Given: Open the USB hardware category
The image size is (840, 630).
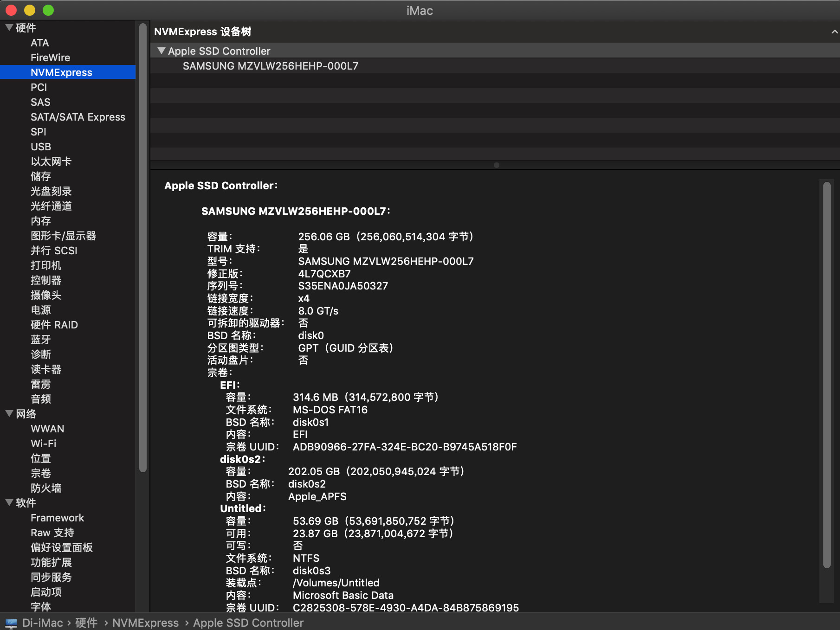Looking at the screenshot, I should point(41,147).
